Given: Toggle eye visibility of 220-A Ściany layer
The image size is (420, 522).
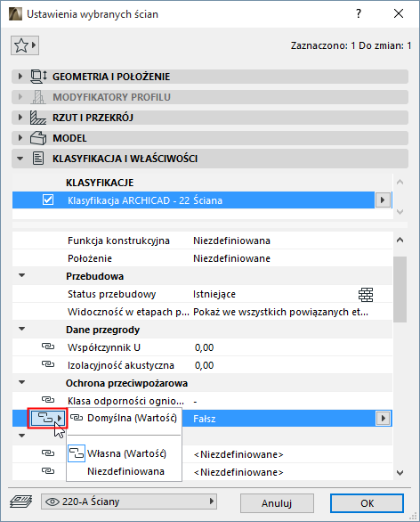Looking at the screenshot, I should 52,502.
